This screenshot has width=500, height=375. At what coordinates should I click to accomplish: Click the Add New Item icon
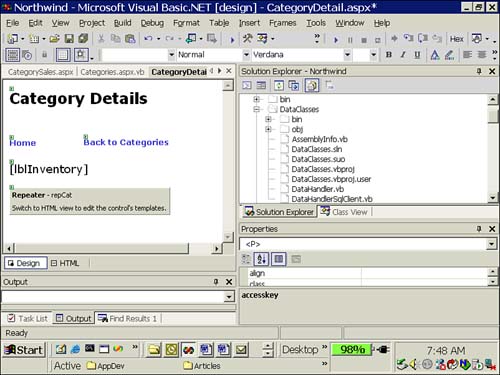tap(34, 39)
